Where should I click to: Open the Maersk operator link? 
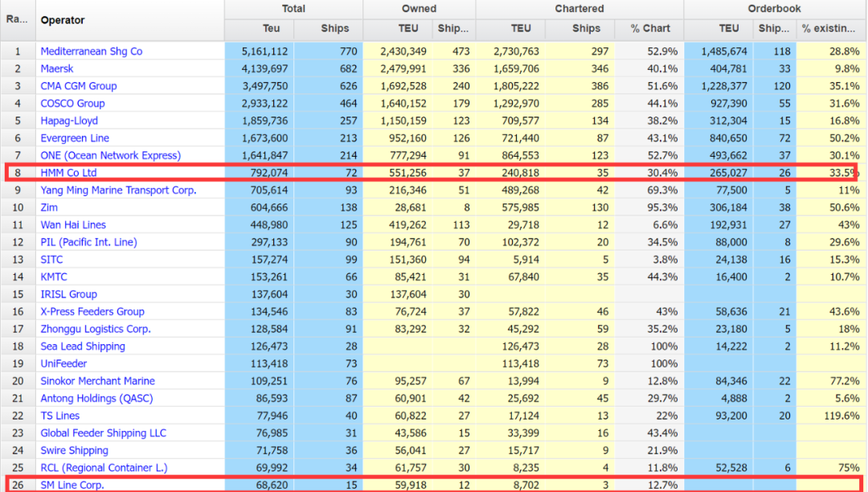[57, 68]
